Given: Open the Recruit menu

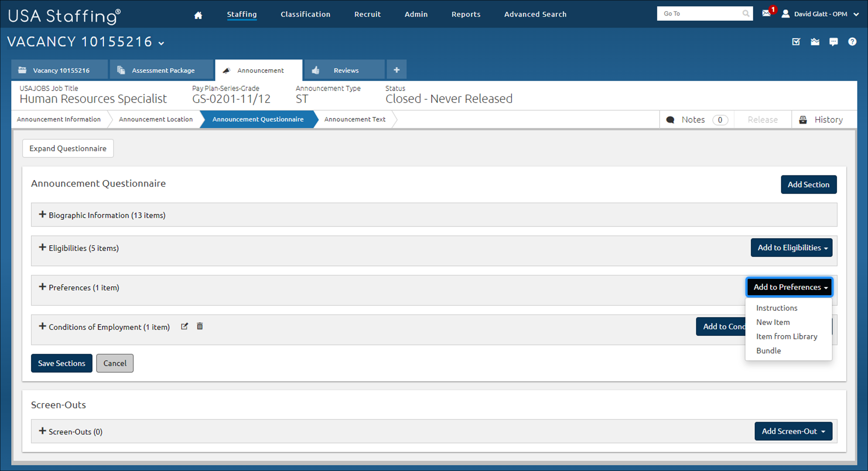Looking at the screenshot, I should tap(367, 14).
